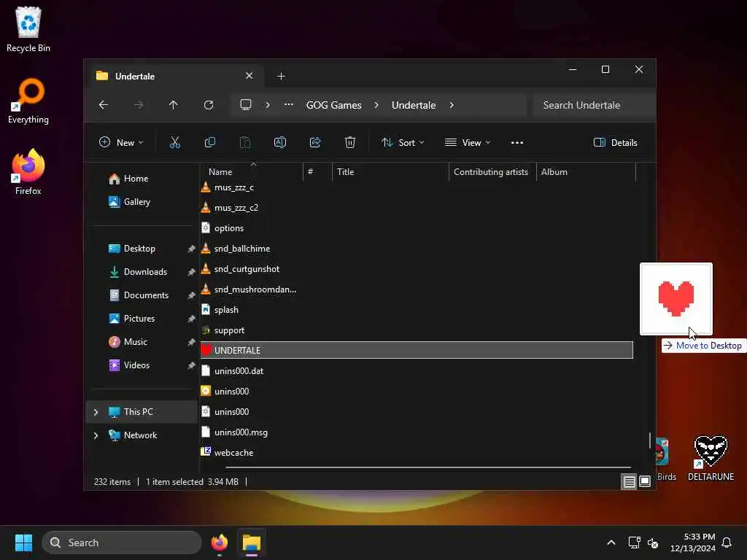This screenshot has width=747, height=560.
Task: Expand chevron after Undertale breadcrumb
Action: (x=452, y=105)
